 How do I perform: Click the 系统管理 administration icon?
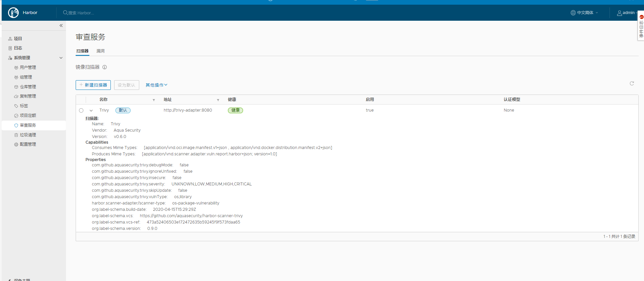tap(10, 58)
